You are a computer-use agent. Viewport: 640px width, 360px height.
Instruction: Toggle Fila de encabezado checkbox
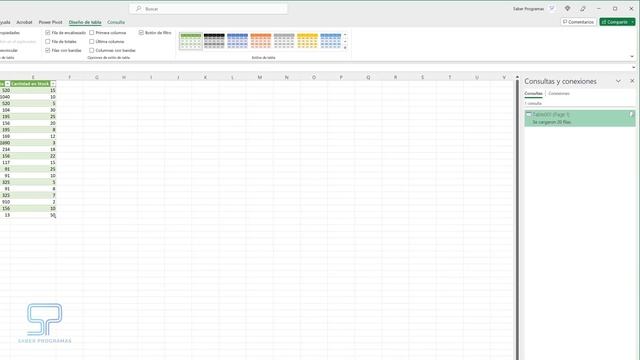[48, 33]
